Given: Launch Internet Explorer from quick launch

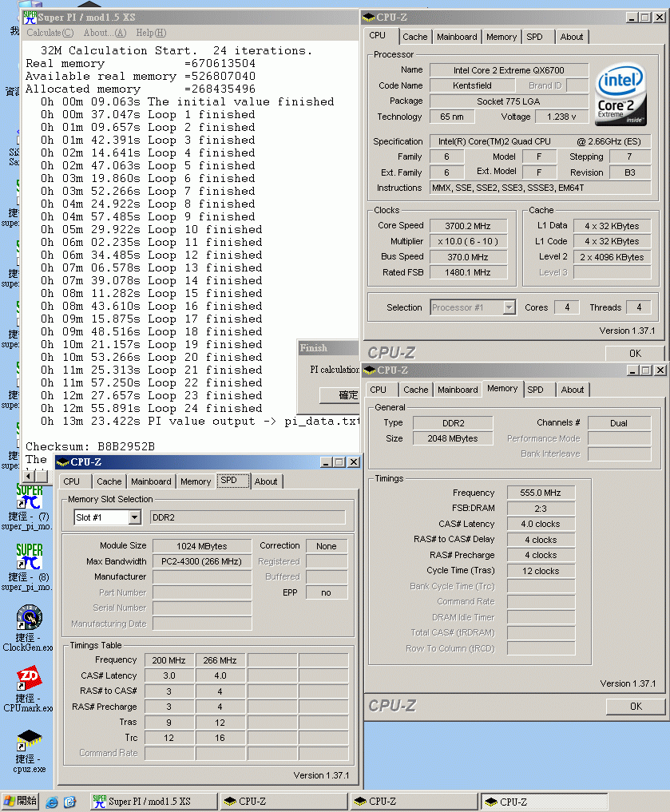Looking at the screenshot, I should 52,802.
